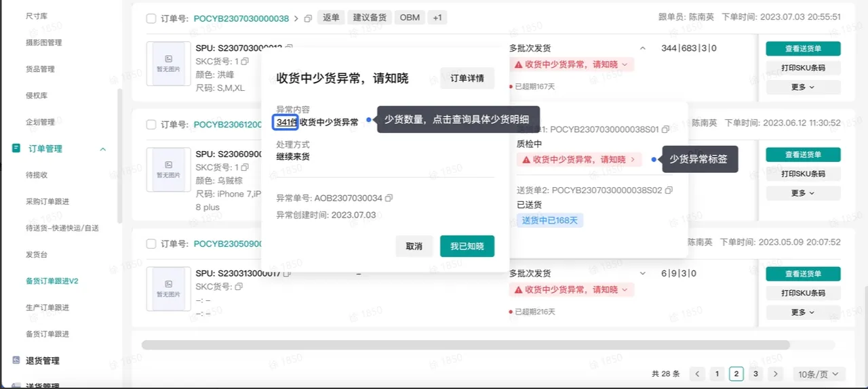Open 备货订单跟进 below 生产订单跟进
This screenshot has height=389, width=868.
click(47, 334)
